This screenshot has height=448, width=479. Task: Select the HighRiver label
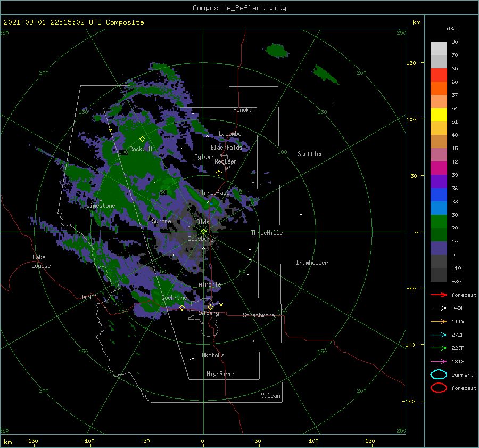coord(221,374)
